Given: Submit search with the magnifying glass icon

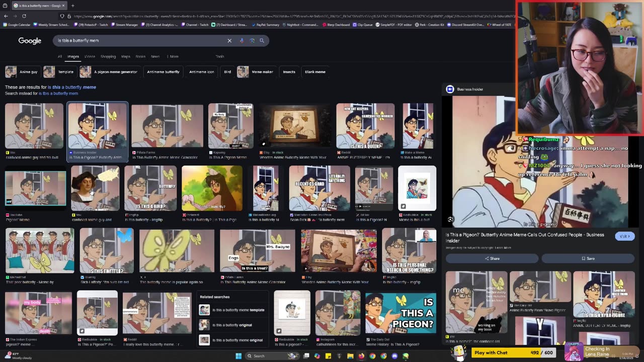Looking at the screenshot, I should [262, 41].
